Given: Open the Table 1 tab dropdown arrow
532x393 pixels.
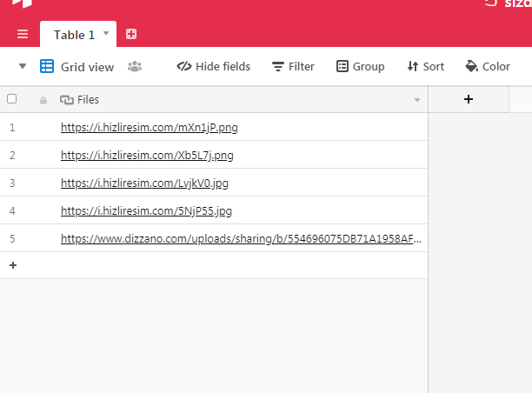Looking at the screenshot, I should click(106, 34).
